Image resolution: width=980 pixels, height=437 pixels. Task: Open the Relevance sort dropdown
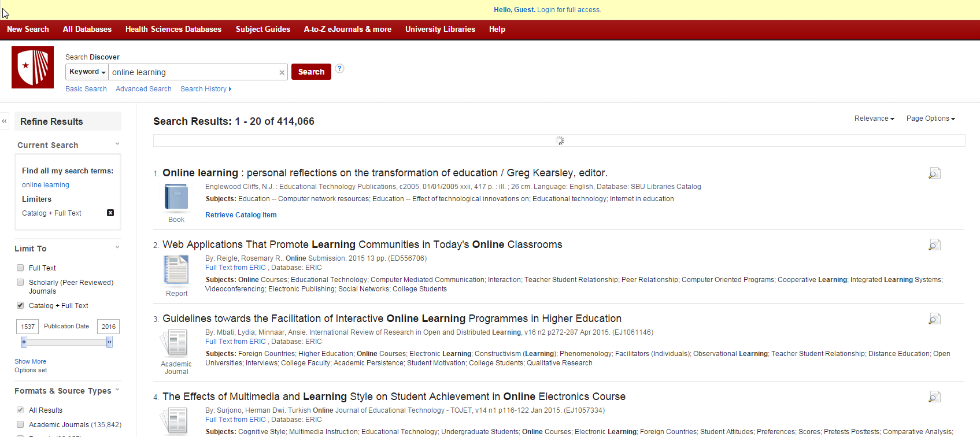pos(874,118)
